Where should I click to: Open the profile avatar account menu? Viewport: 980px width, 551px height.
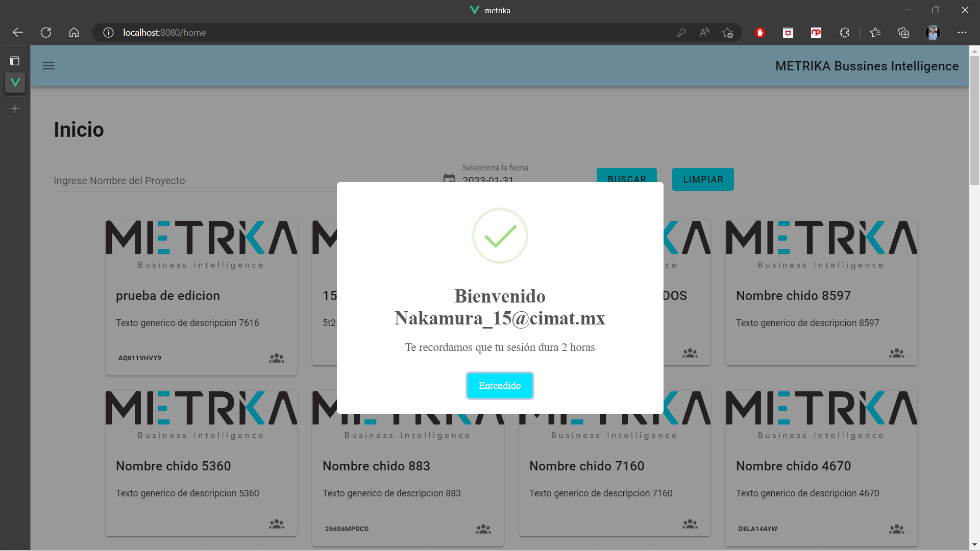tap(933, 32)
